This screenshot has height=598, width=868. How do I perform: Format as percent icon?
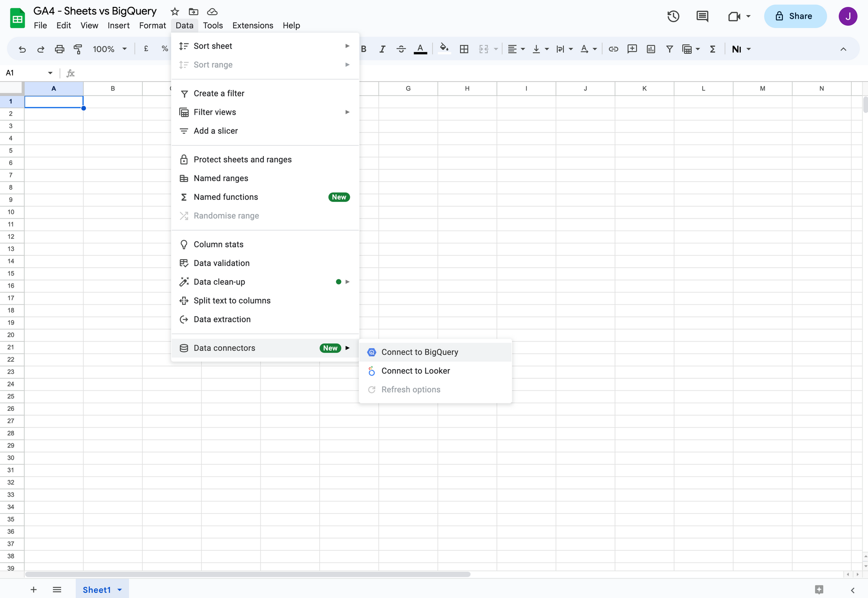tap(165, 49)
